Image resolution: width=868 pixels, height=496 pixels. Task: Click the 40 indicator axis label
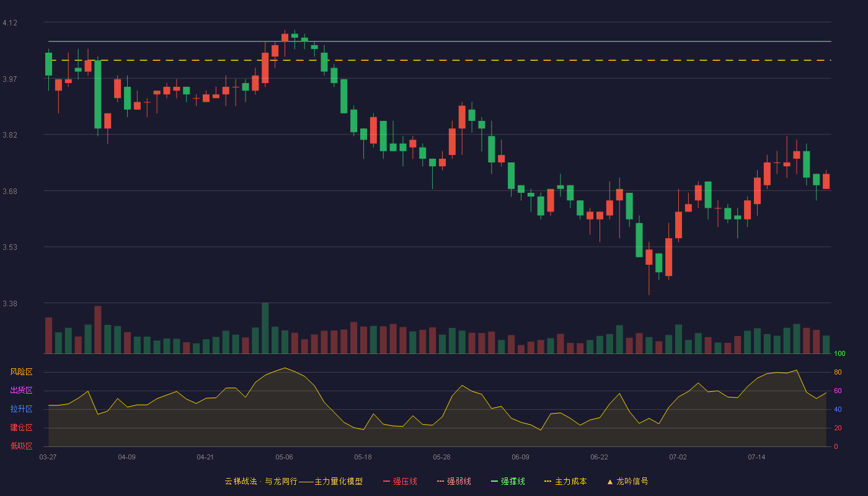coord(838,409)
